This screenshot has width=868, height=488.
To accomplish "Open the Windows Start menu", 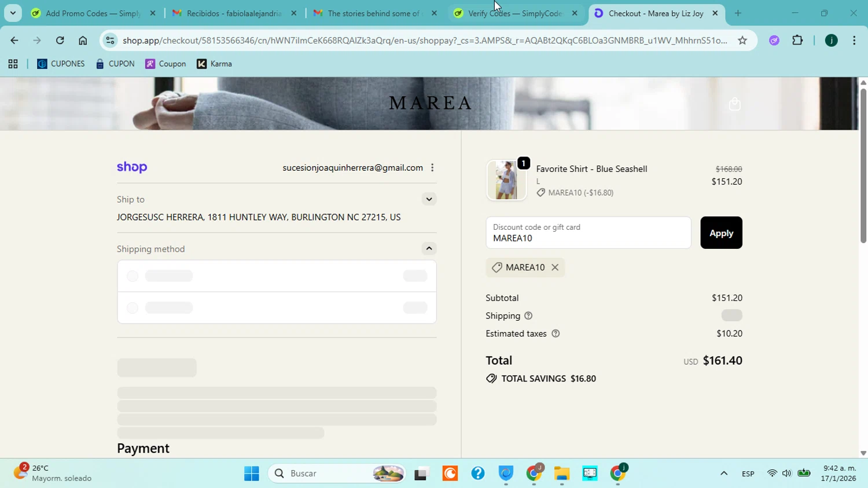I will [252, 474].
